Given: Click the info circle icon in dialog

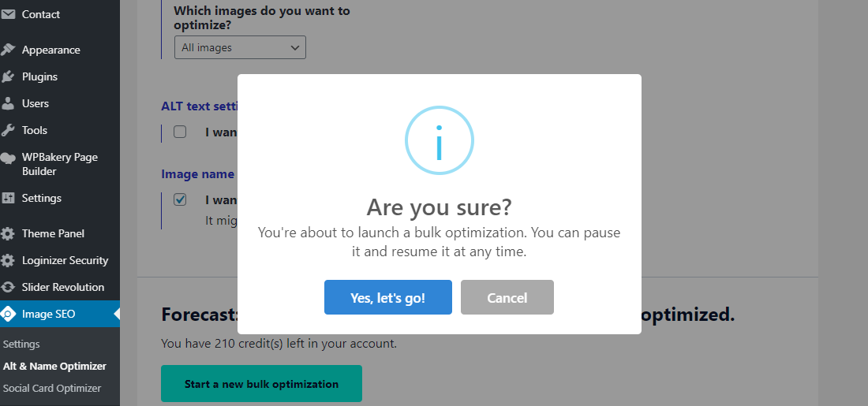Looking at the screenshot, I should point(439,140).
